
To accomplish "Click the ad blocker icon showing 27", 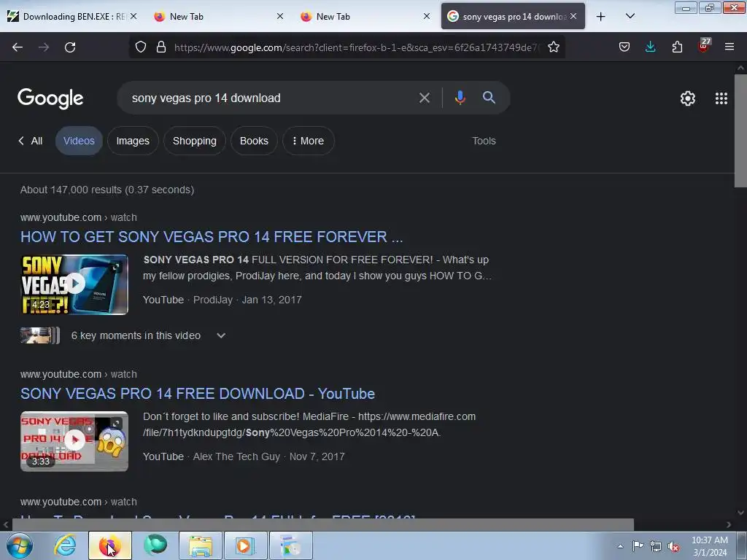I will [704, 46].
